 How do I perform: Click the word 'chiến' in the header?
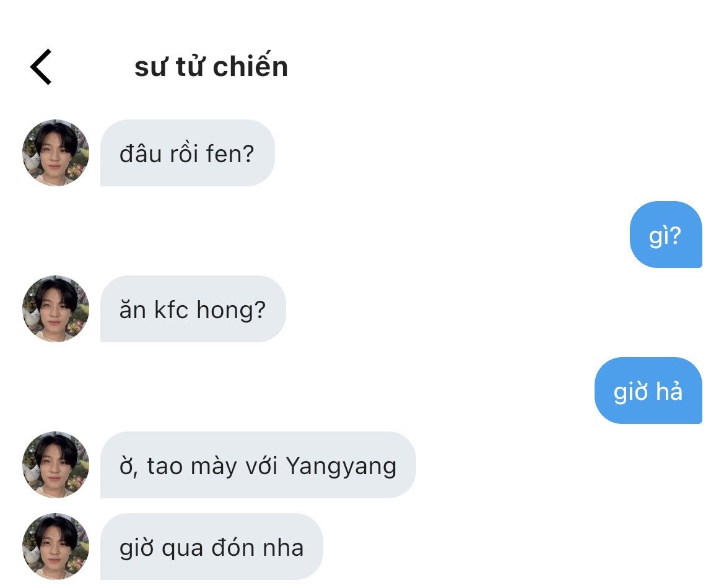coord(251,66)
